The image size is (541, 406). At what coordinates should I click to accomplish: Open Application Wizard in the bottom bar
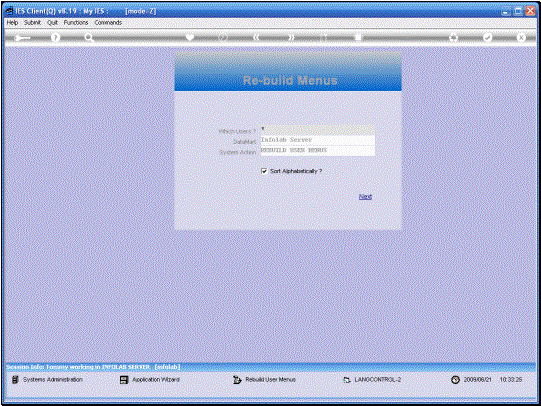tap(150, 379)
